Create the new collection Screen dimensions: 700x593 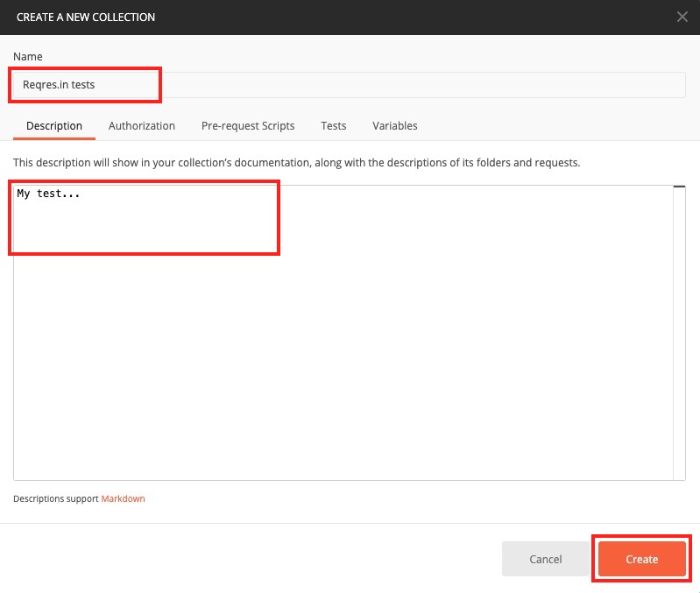[641, 559]
